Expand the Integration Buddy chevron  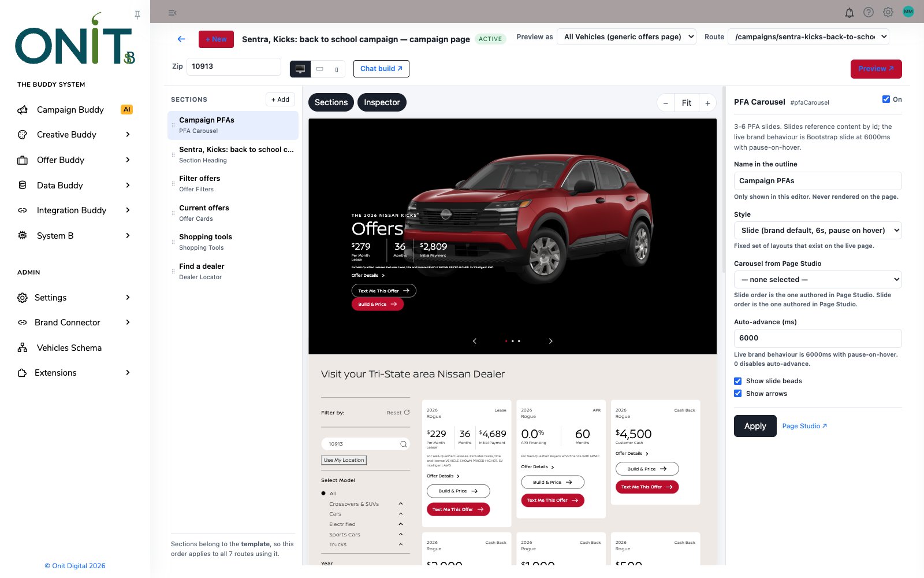click(x=128, y=210)
